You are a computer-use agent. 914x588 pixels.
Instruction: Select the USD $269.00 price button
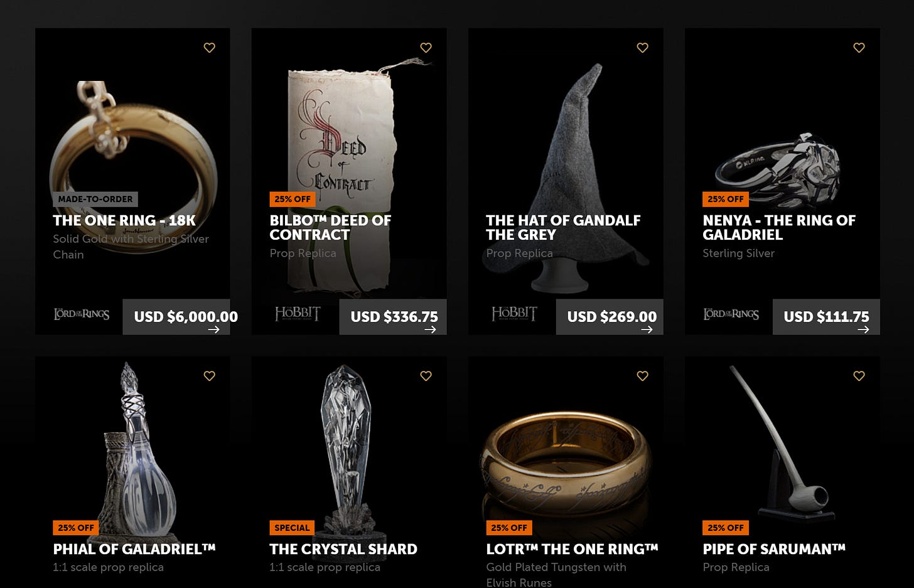click(x=610, y=317)
